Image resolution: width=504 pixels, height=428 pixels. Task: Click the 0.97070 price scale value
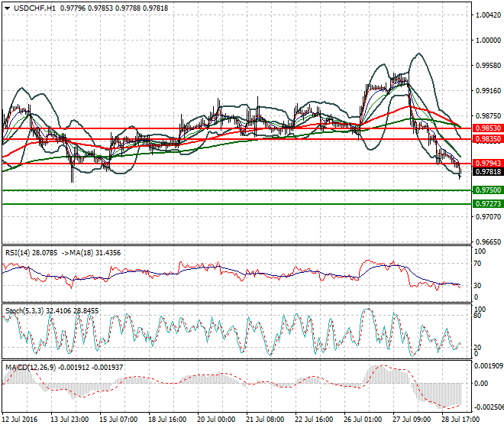[488, 217]
